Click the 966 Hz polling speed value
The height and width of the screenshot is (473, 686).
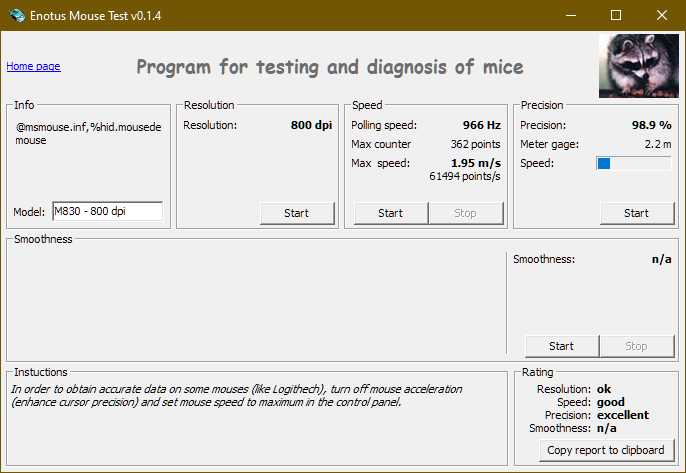pos(482,125)
